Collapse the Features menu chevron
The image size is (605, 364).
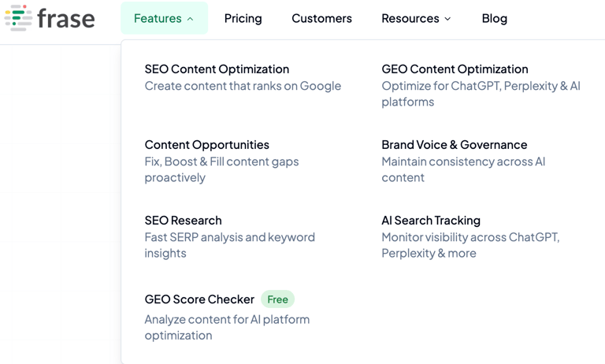point(191,19)
